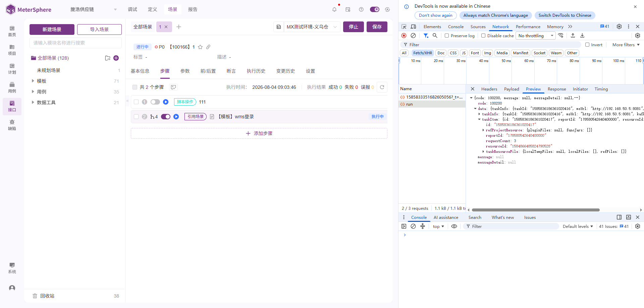Open MX测试环境-义乌仓 environment dropdown
The image size is (644, 308).
tap(312, 27)
